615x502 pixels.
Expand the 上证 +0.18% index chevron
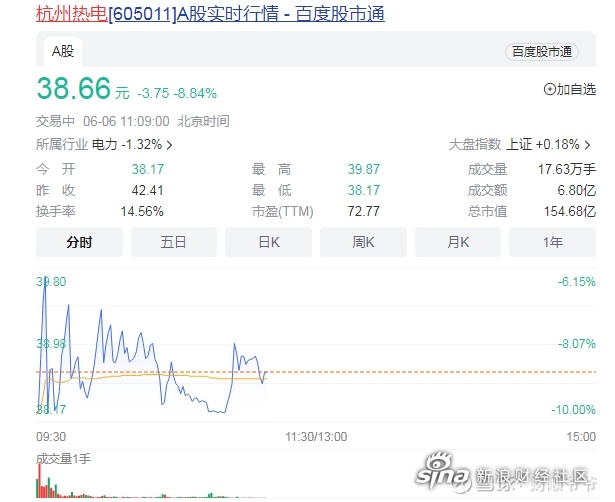coord(587,145)
